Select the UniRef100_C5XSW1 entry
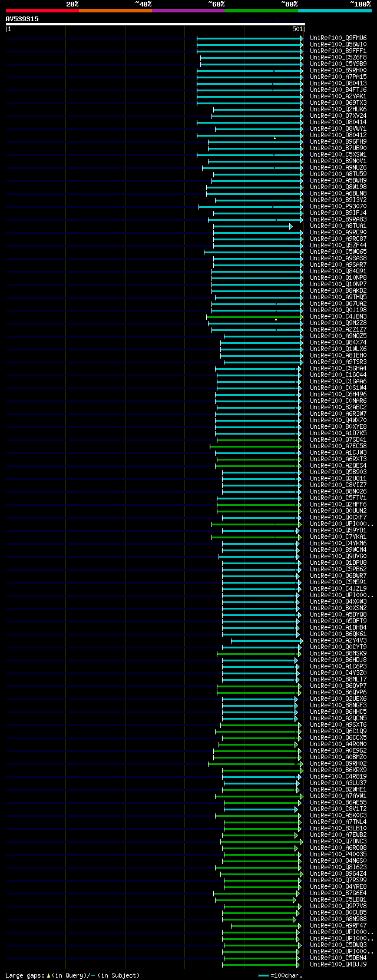Image resolution: width=377 pixels, height=980 pixels. pyautogui.click(x=338, y=154)
